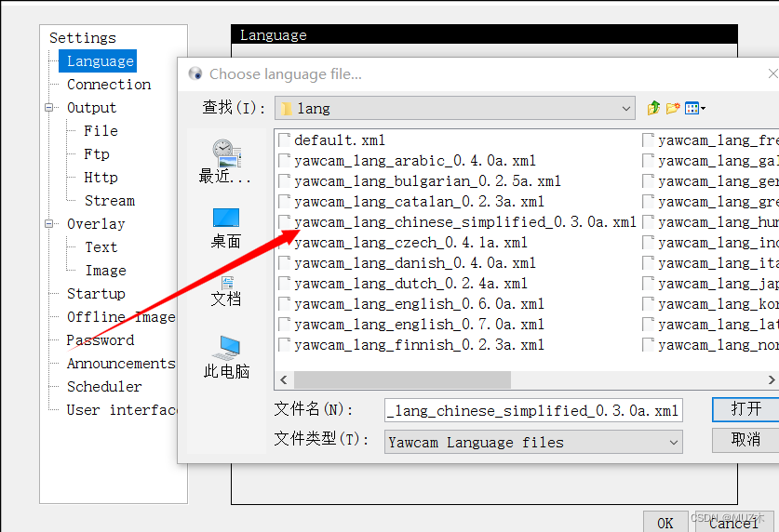Select the Ftp item under Output

coord(97,154)
